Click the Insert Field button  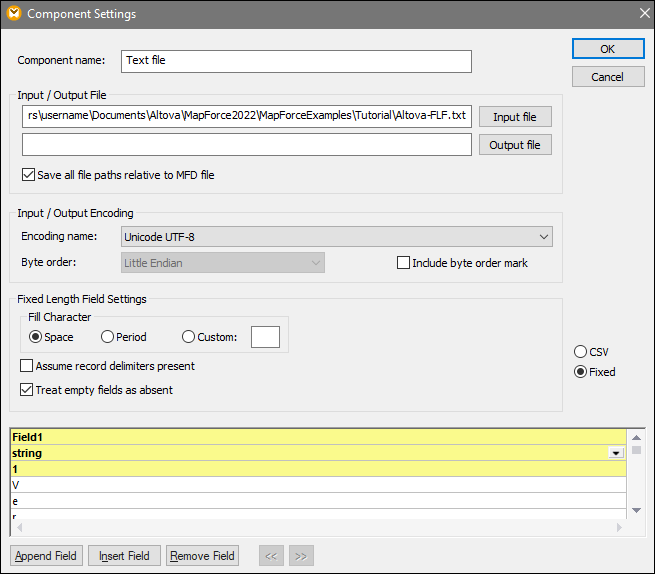pyautogui.click(x=124, y=556)
